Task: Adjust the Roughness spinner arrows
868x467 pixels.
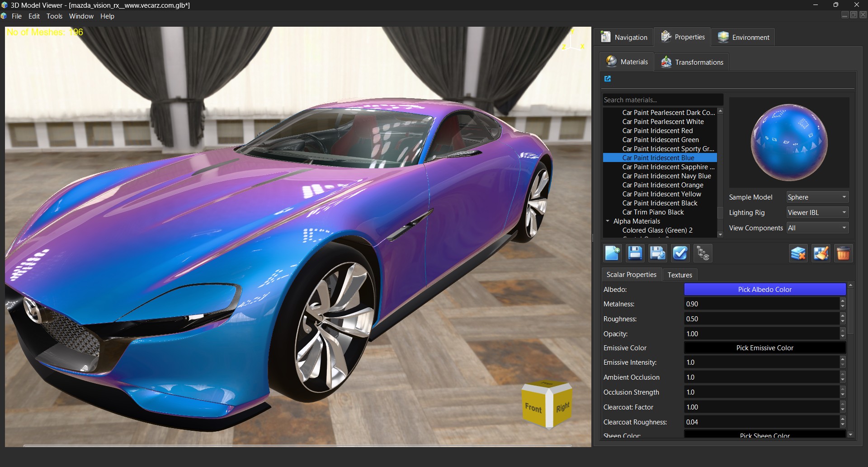Action: click(843, 319)
